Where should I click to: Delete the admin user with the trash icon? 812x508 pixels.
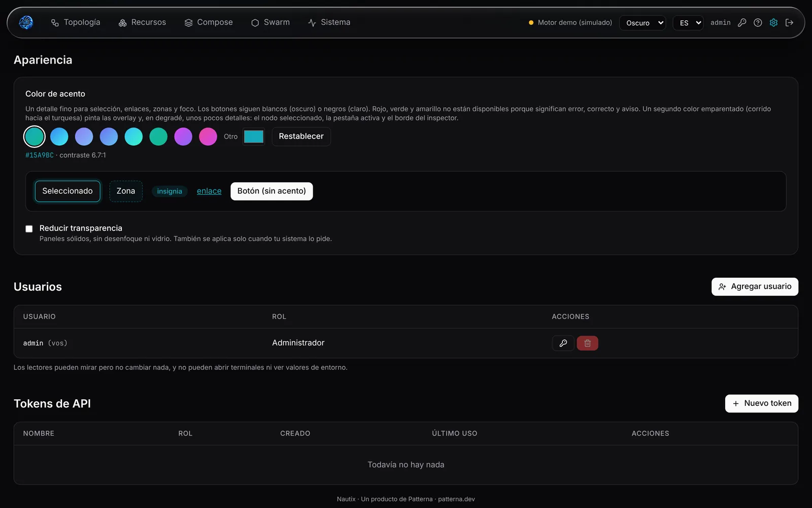[587, 343]
